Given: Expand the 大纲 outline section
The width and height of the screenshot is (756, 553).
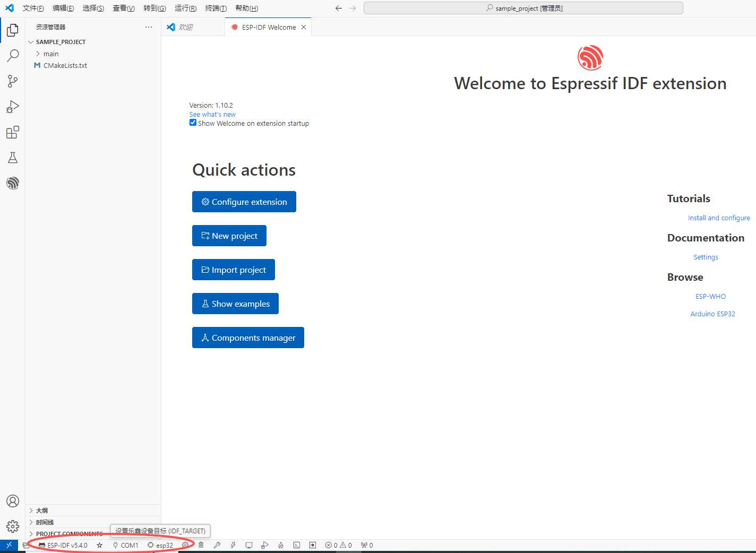Looking at the screenshot, I should click(41, 511).
